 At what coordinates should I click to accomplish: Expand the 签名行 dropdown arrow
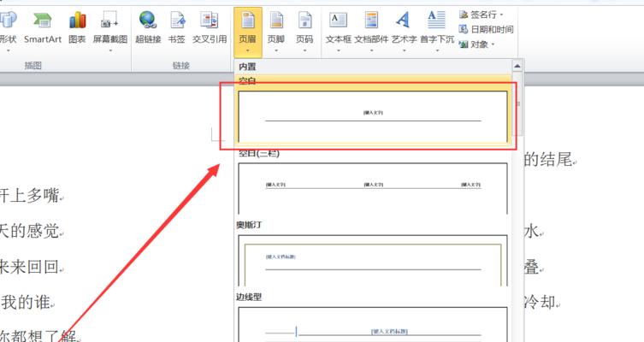(501, 15)
